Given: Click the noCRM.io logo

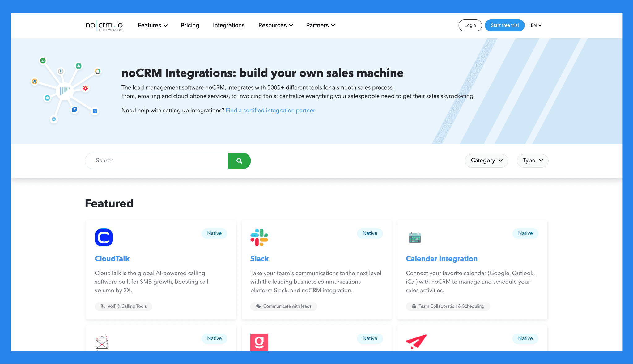Looking at the screenshot, I should pyautogui.click(x=104, y=25).
